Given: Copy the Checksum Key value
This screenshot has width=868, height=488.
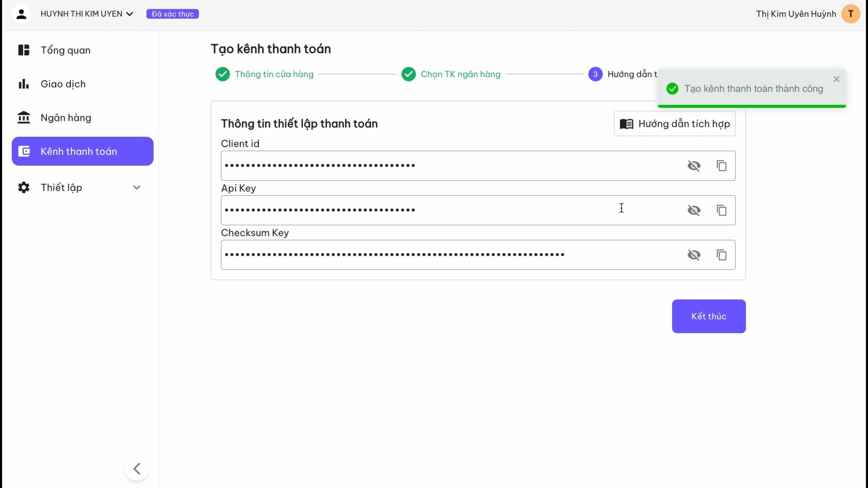Looking at the screenshot, I should click(x=721, y=255).
